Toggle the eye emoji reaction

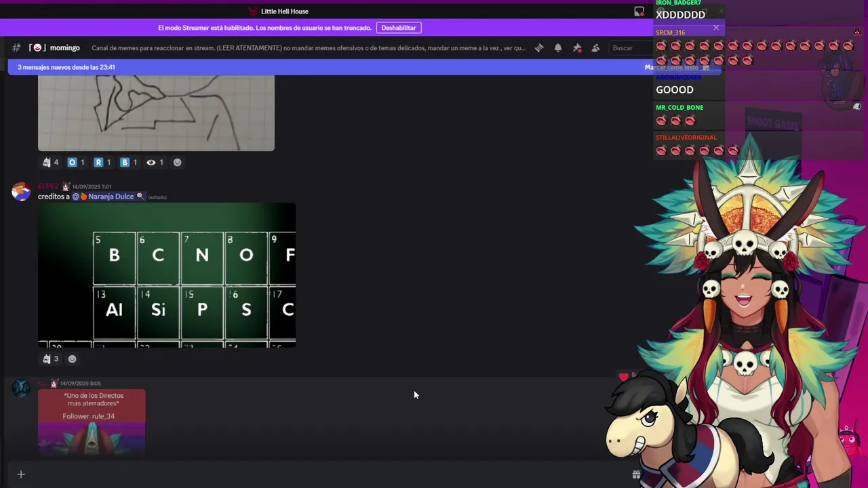(x=155, y=163)
